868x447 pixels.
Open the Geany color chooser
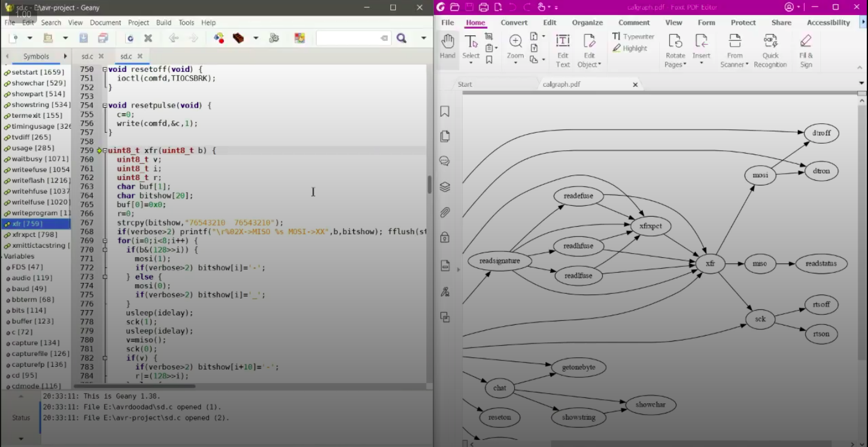300,38
